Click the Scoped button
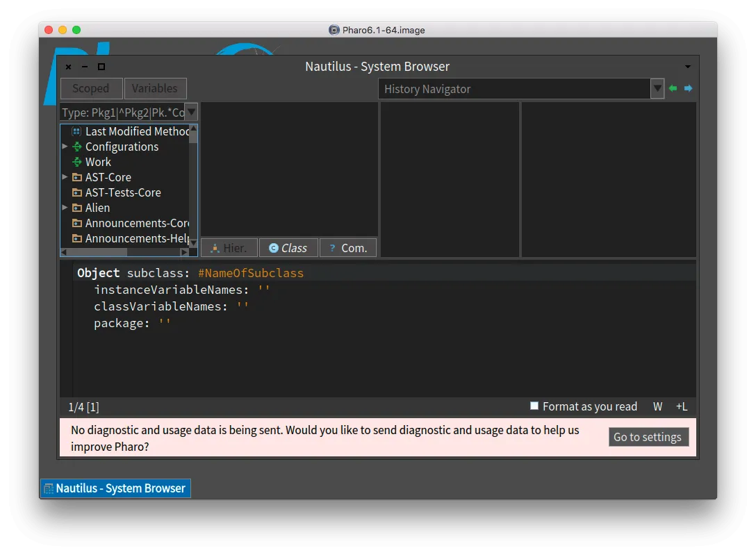756x555 pixels. [91, 89]
